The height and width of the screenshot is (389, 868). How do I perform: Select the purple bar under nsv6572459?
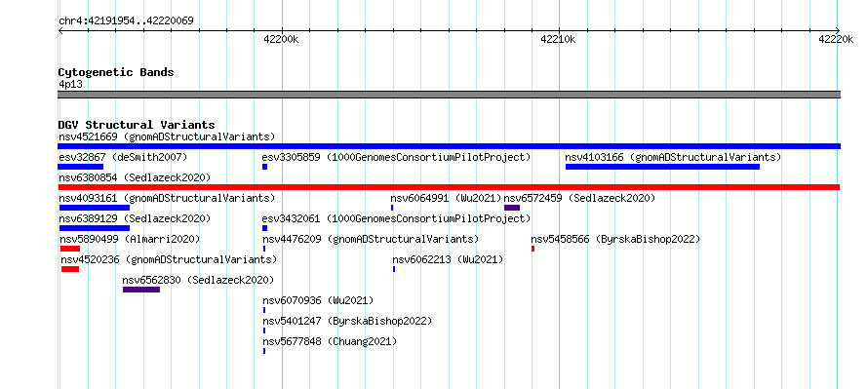click(x=512, y=208)
